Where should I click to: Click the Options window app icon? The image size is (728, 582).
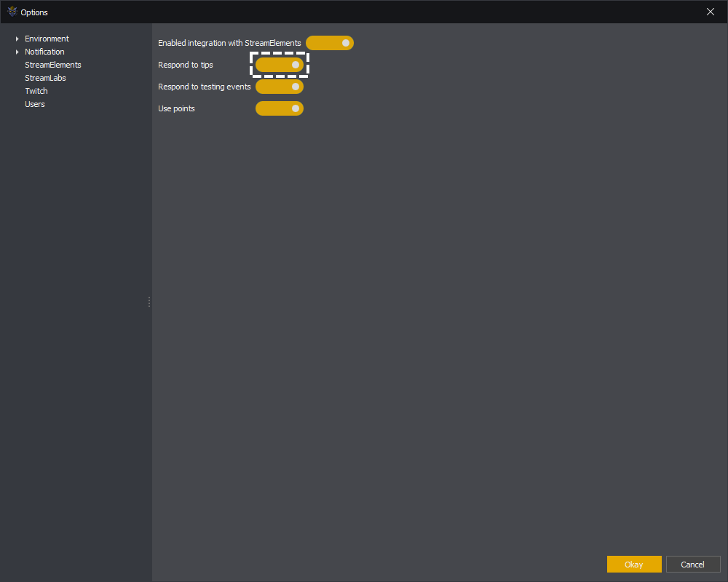point(12,12)
